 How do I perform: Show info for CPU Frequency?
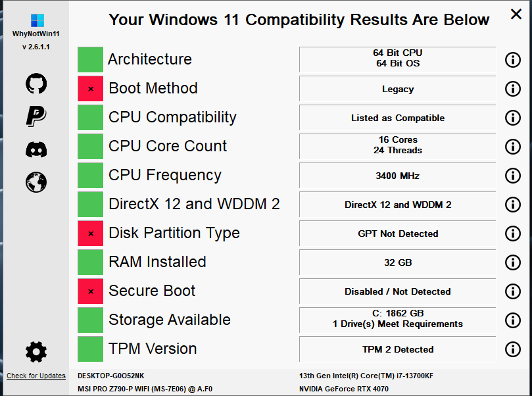point(513,176)
